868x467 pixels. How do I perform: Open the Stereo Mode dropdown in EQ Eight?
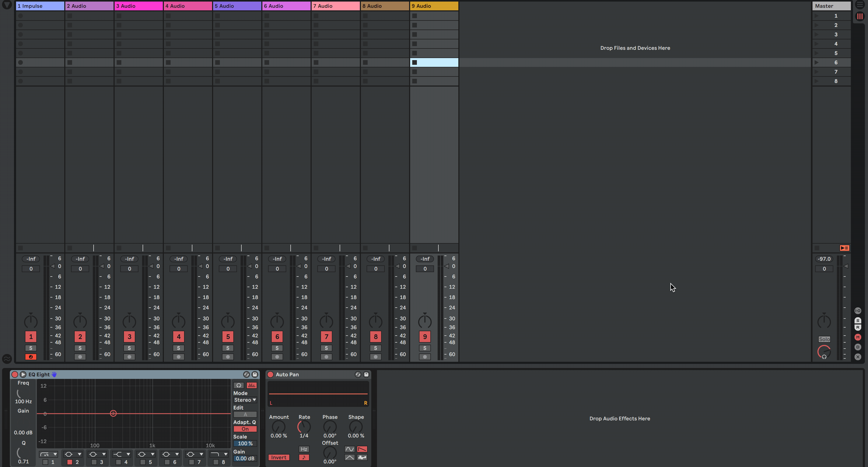point(245,400)
